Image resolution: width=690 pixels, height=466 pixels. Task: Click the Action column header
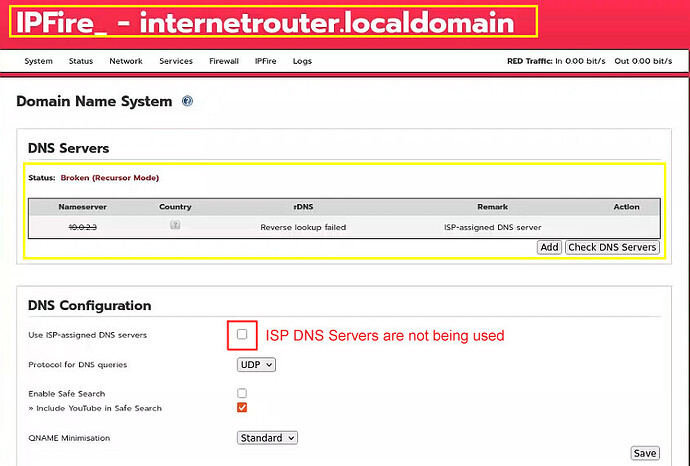(x=627, y=207)
